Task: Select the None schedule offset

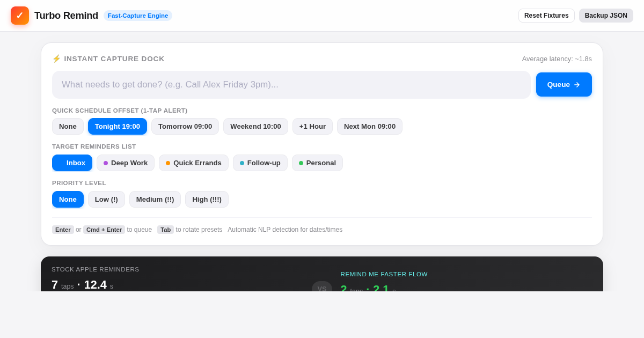Action: click(x=68, y=127)
